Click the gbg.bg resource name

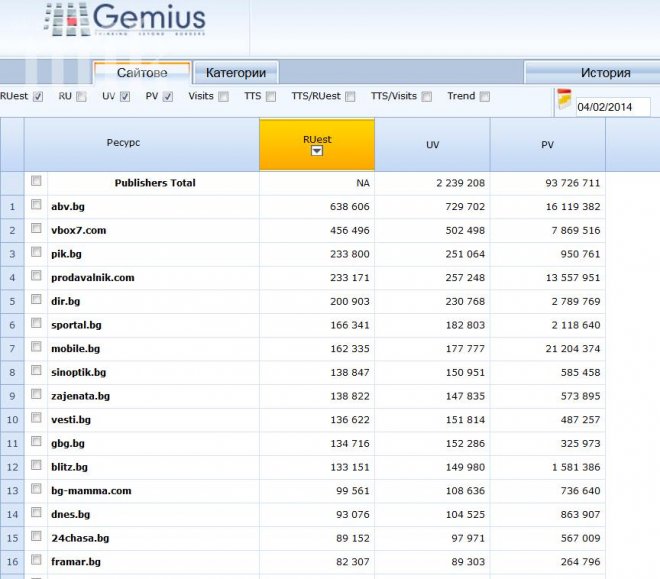(68, 444)
